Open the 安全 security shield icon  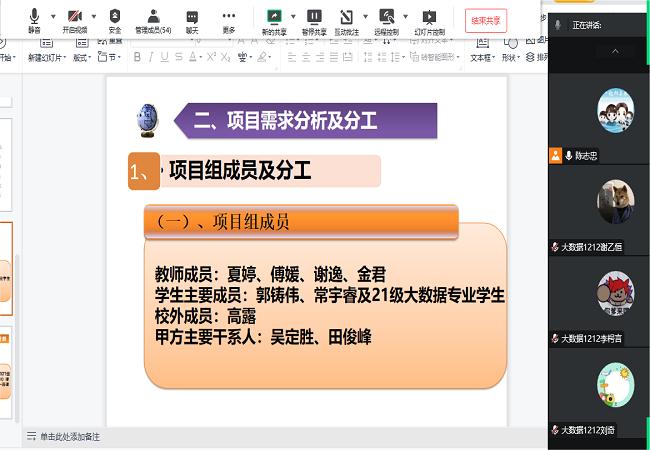115,19
